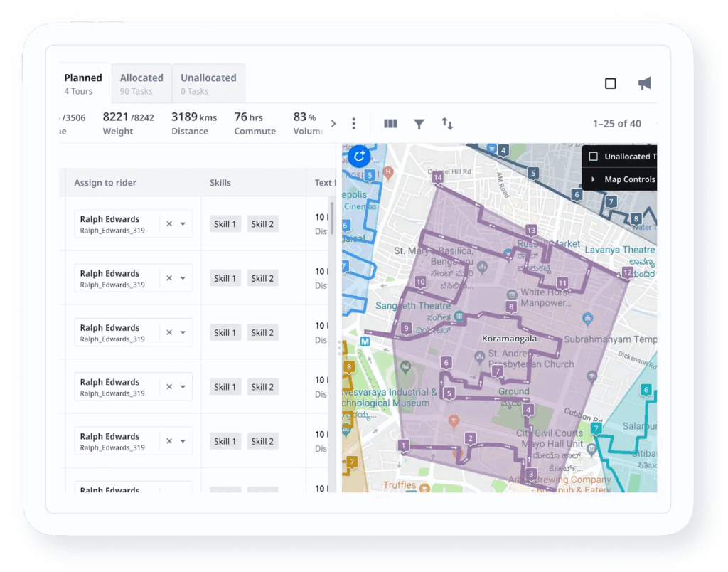
Task: Switch to the Allocated tab
Action: pos(141,83)
